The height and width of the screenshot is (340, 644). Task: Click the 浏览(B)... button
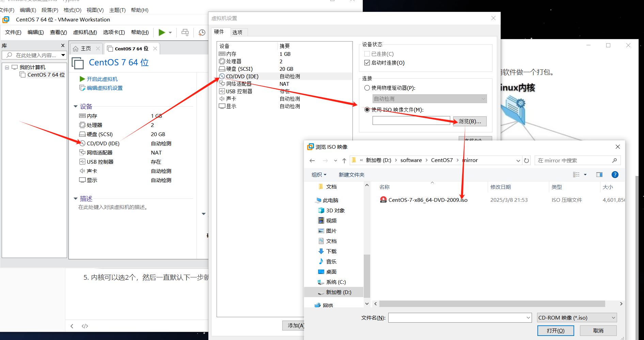[x=470, y=121]
